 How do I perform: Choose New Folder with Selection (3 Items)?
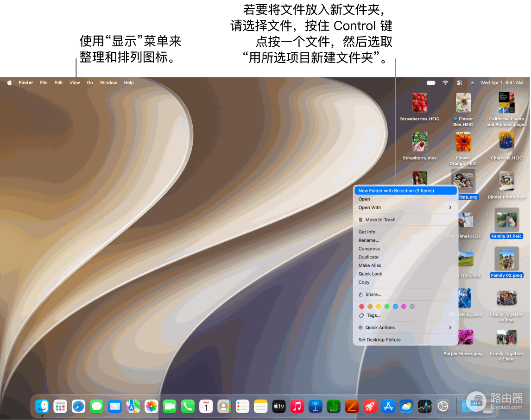405,190
